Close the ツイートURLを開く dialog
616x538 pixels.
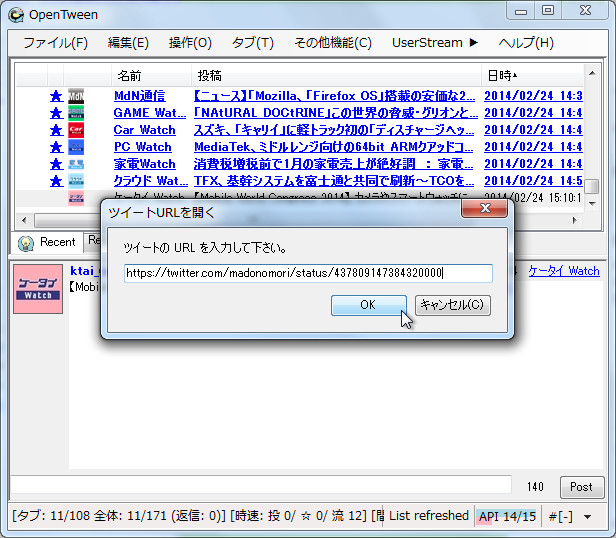pos(484,209)
